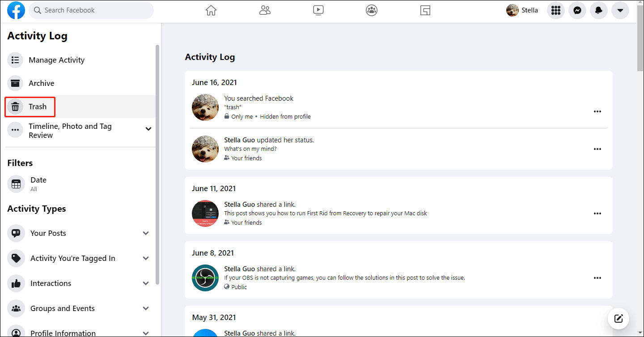
Task: Open the notifications bell
Action: point(599,10)
